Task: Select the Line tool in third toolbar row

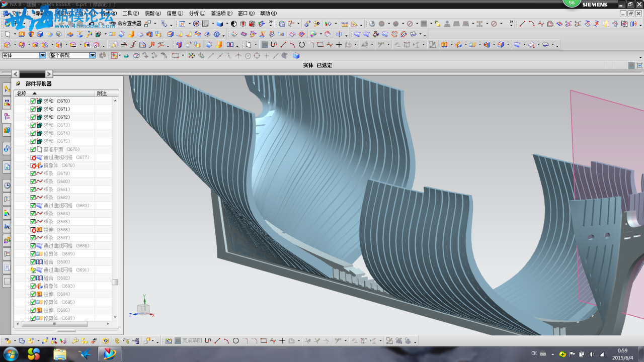Action: pos(283,45)
